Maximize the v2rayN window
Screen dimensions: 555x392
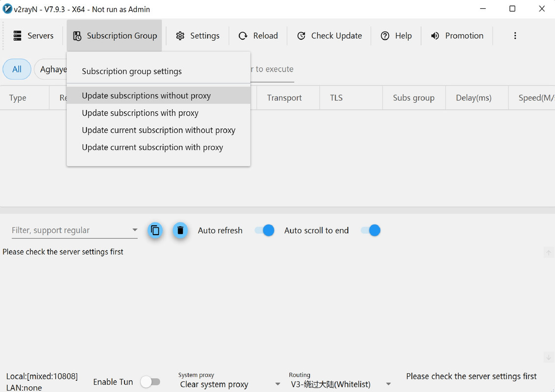click(x=512, y=9)
